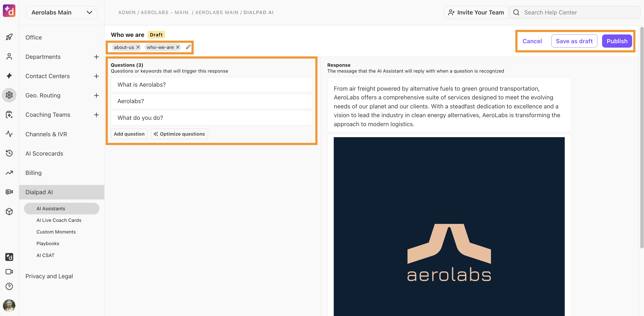Screen dimensions: 644x316
Task: Open the Dialpad app icon near bottom
Action: (x=9, y=257)
